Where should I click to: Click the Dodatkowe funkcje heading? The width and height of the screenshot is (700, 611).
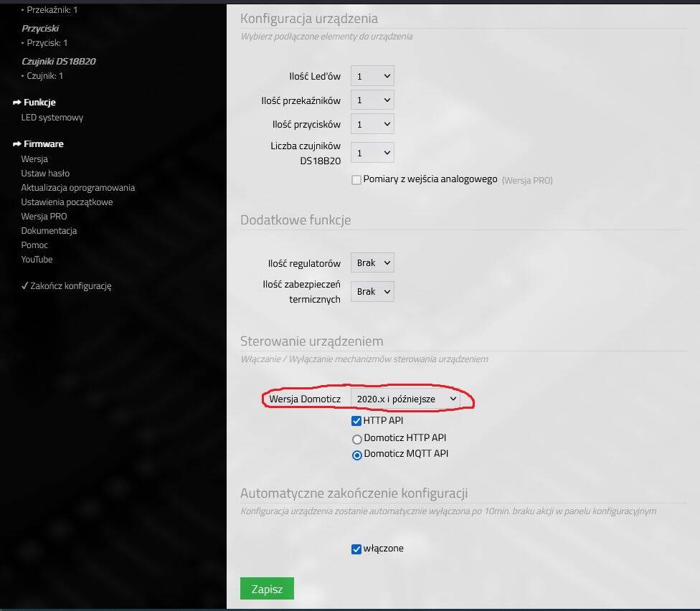pyautogui.click(x=295, y=220)
